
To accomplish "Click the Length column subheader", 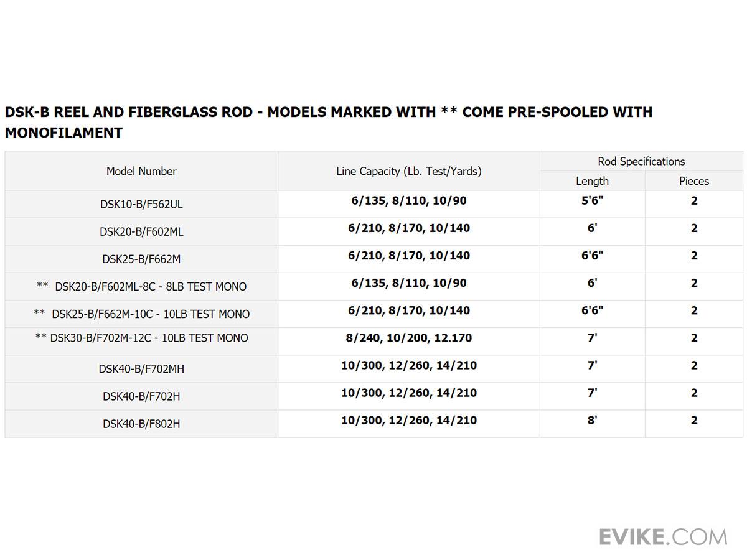I will click(x=592, y=181).
